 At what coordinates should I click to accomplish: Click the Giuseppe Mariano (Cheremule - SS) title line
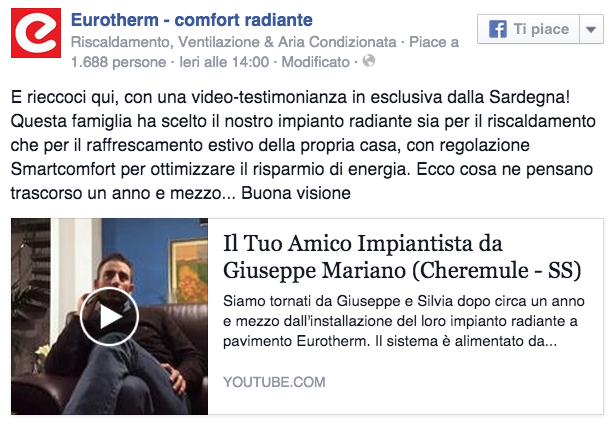[x=402, y=270]
